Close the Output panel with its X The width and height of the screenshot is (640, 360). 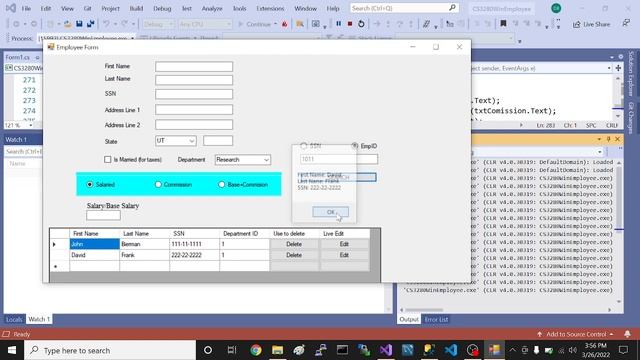pos(618,139)
